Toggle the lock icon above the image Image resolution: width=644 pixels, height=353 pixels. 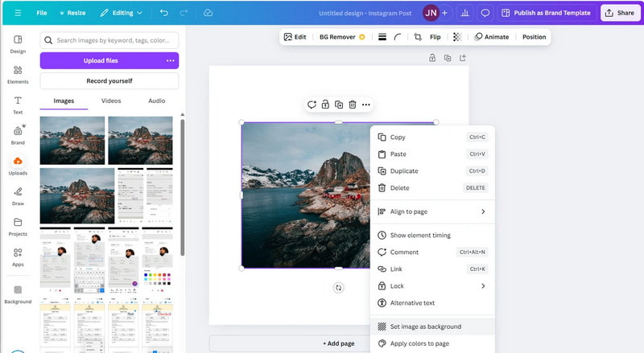pyautogui.click(x=324, y=105)
